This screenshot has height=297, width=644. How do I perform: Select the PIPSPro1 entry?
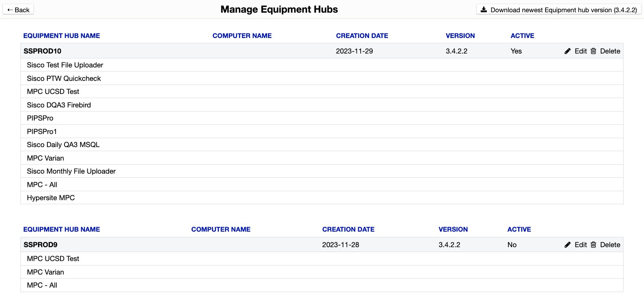42,132
